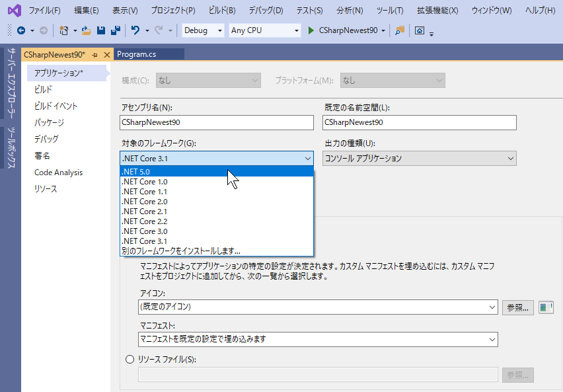Open the 表示(V) menu
Viewport: 563px width, 392px height.
coord(125,11)
